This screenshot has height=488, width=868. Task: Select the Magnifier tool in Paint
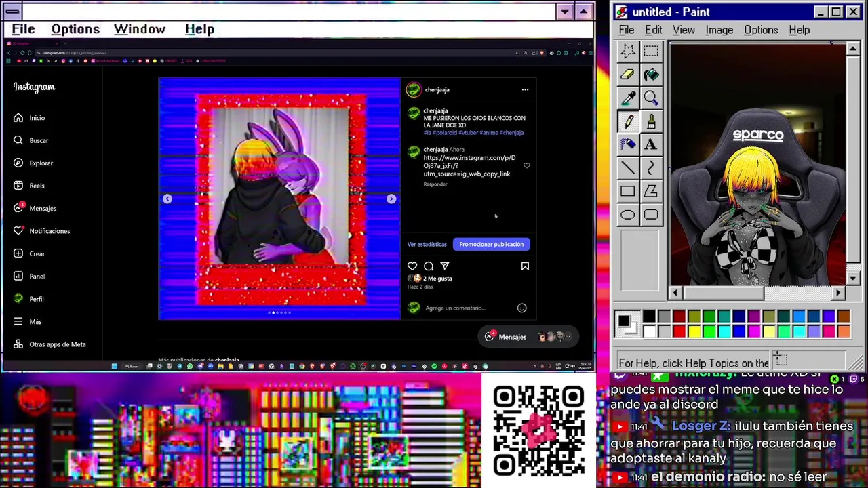651,98
